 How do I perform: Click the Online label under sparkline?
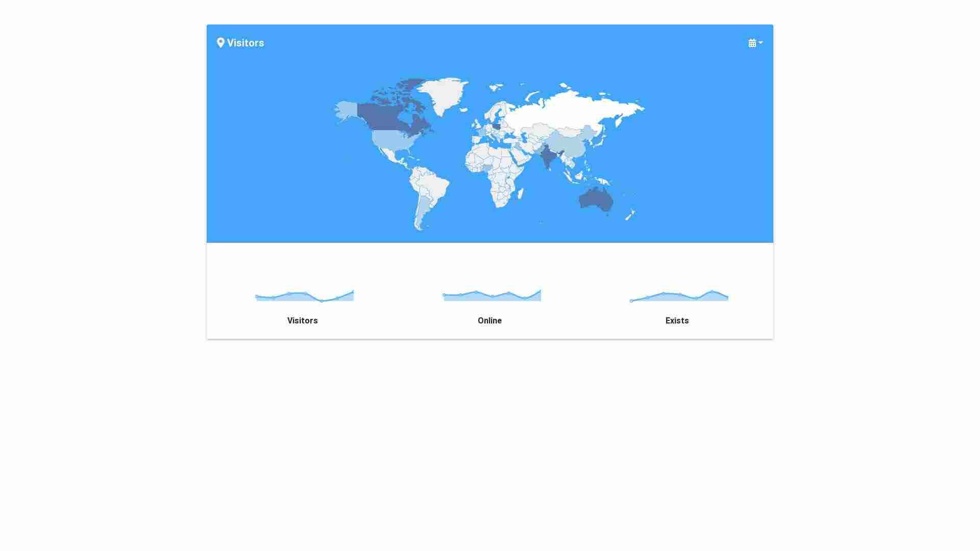click(489, 320)
